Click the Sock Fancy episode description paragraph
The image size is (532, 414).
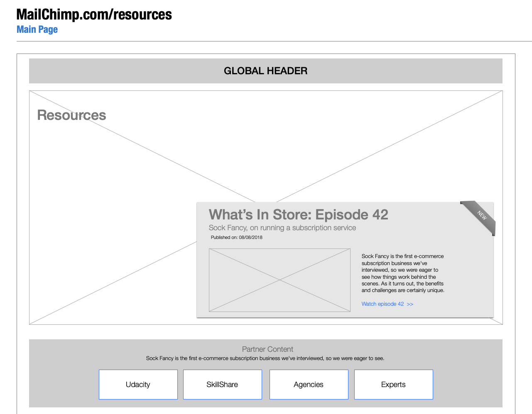click(402, 273)
